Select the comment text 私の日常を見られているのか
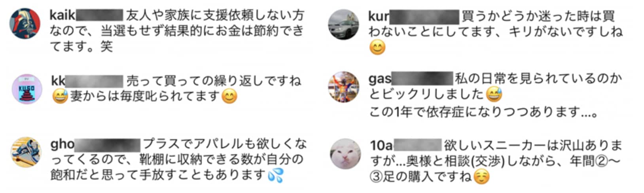 coord(538,79)
